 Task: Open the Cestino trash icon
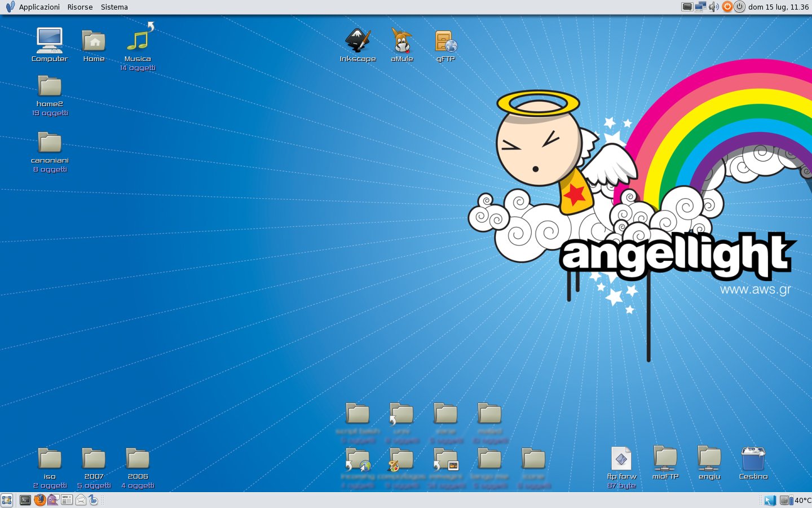coord(753,458)
